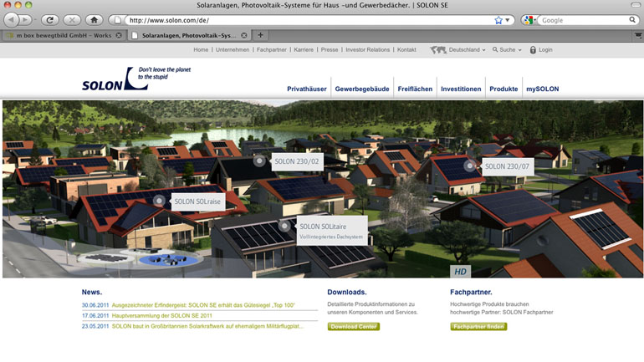This screenshot has height=362, width=644.
Task: Click the Fachpartner finden button
Action: click(x=478, y=327)
